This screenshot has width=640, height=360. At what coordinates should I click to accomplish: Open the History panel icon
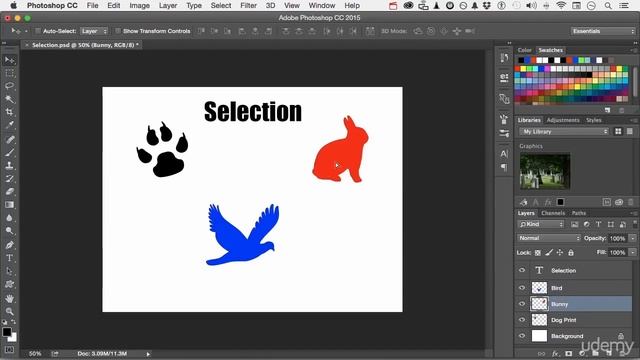504,58
